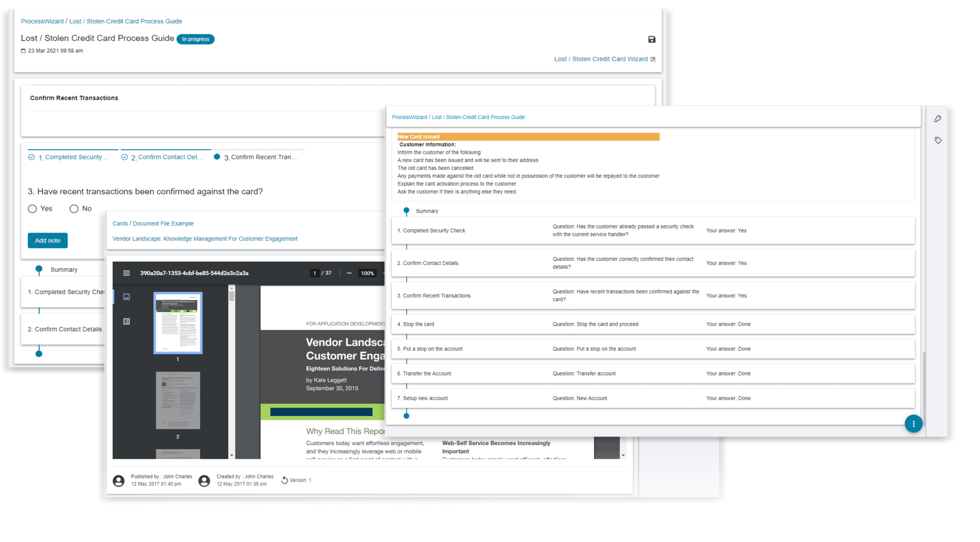980x542 pixels.
Task: Click the Summary timeline marker in back window
Action: click(39, 269)
